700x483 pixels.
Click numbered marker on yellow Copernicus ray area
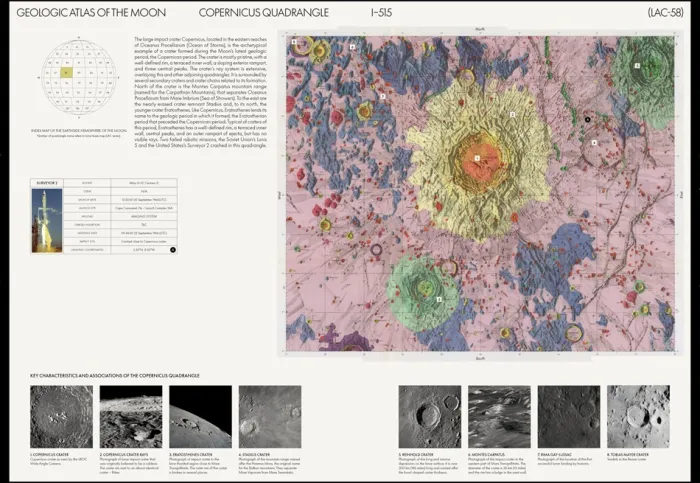pos(512,115)
